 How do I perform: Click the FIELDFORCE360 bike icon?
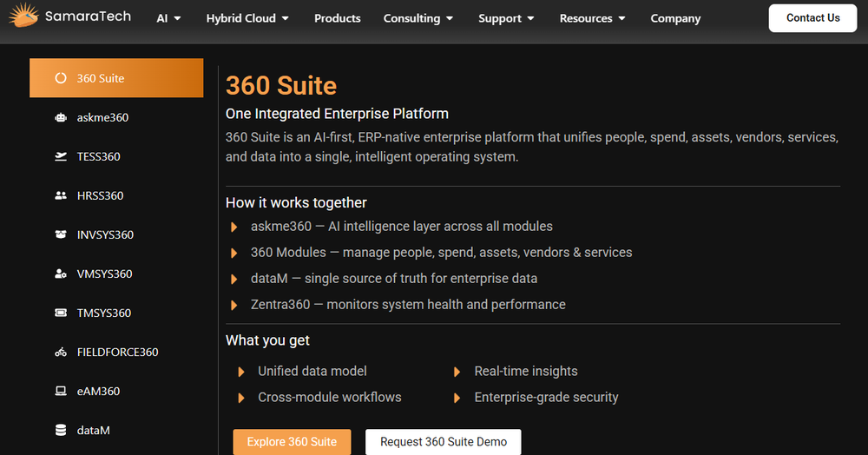tap(61, 352)
